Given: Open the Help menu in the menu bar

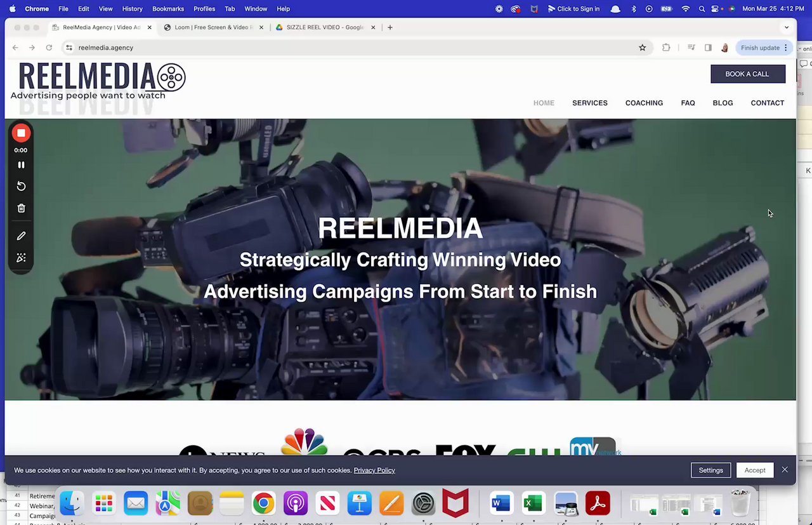Looking at the screenshot, I should pos(284,9).
